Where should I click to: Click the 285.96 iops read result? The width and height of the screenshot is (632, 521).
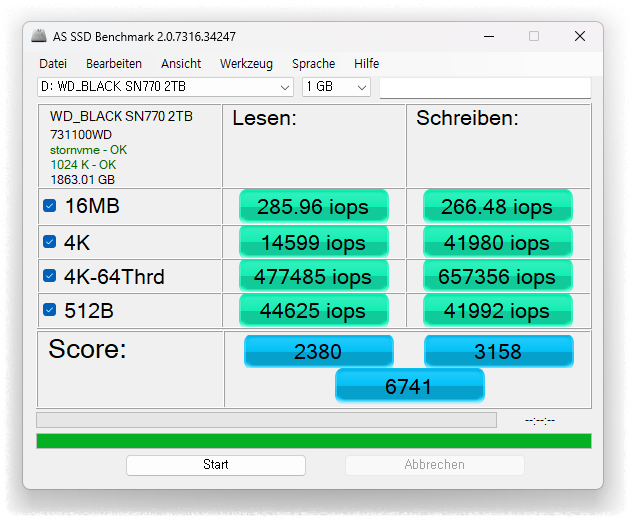coord(314,207)
